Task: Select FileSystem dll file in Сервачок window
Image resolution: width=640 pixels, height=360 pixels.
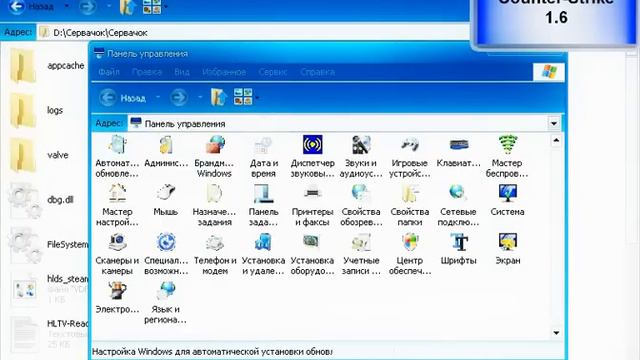Action: [48, 245]
